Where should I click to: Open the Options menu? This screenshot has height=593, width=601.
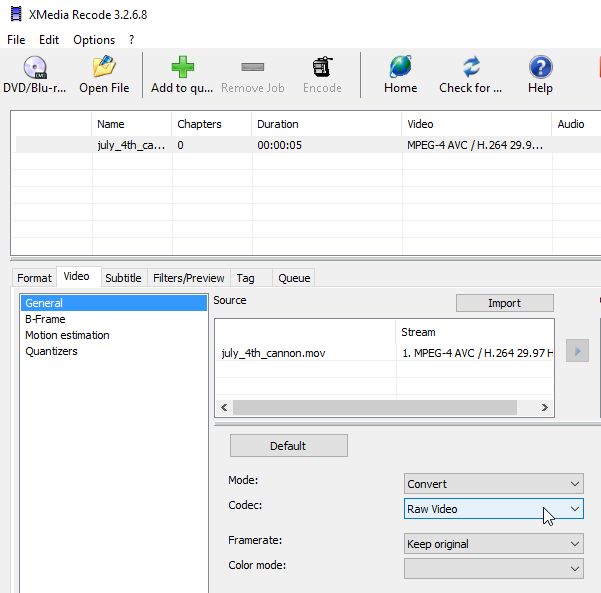click(x=94, y=40)
